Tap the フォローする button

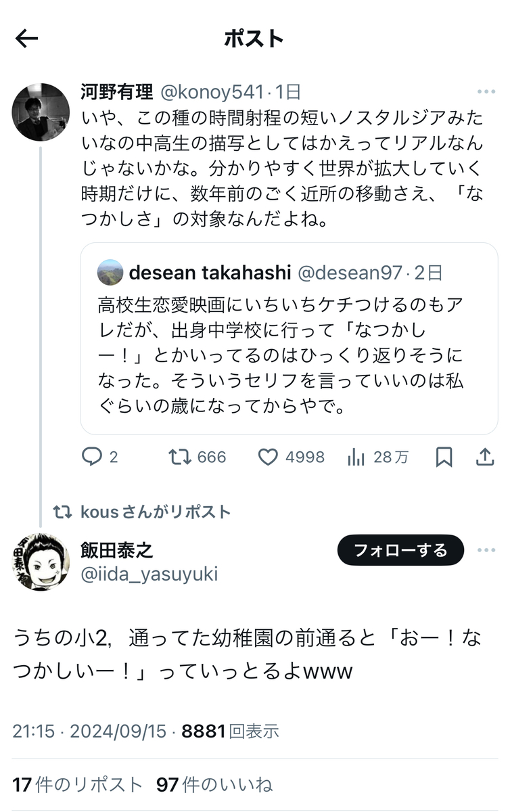coord(400,550)
